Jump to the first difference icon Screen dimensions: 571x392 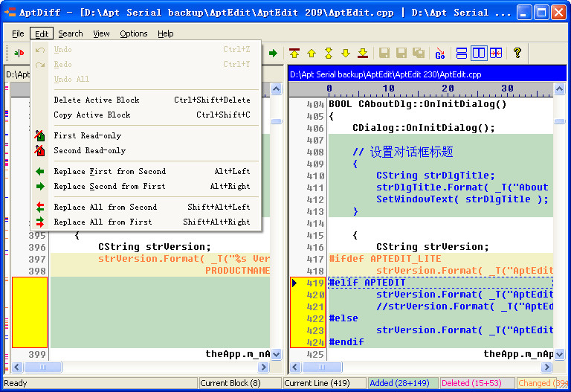click(294, 54)
